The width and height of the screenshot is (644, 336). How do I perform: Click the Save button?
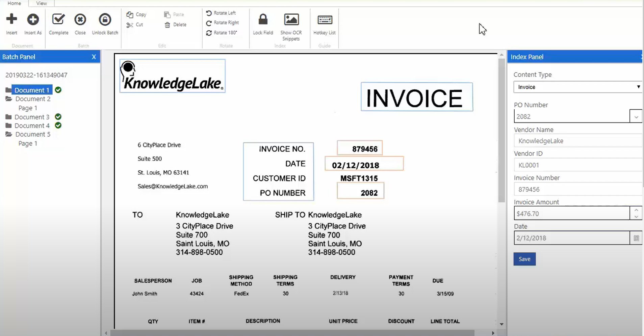tap(524, 259)
